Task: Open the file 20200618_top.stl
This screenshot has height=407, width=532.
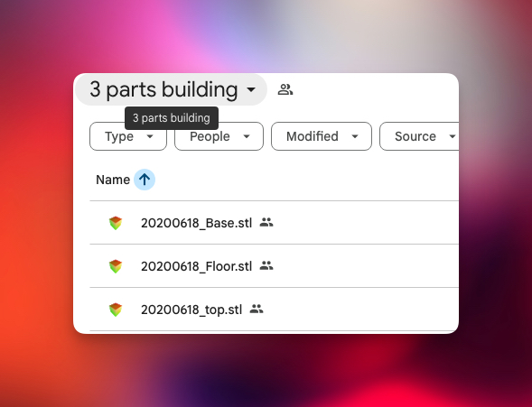Action: tap(191, 310)
